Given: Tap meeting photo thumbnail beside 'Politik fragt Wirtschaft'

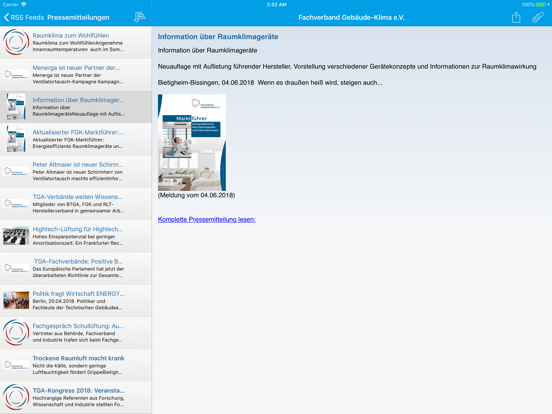Looking at the screenshot, I should pyautogui.click(x=16, y=301).
